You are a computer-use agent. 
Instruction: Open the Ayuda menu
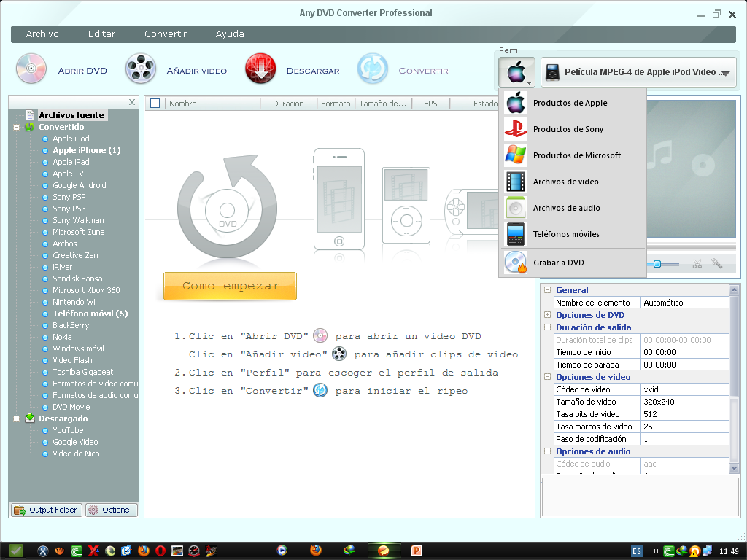[x=230, y=34]
